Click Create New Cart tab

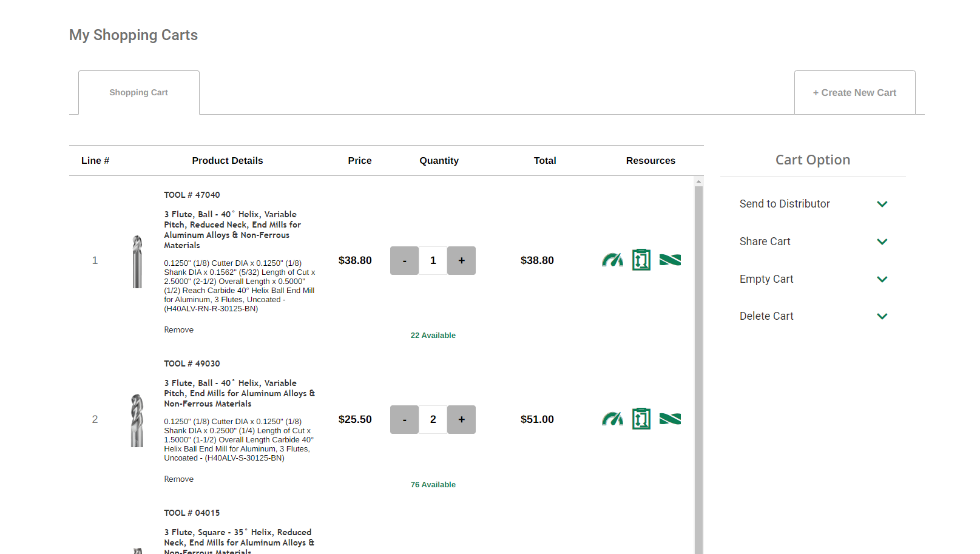tap(854, 93)
